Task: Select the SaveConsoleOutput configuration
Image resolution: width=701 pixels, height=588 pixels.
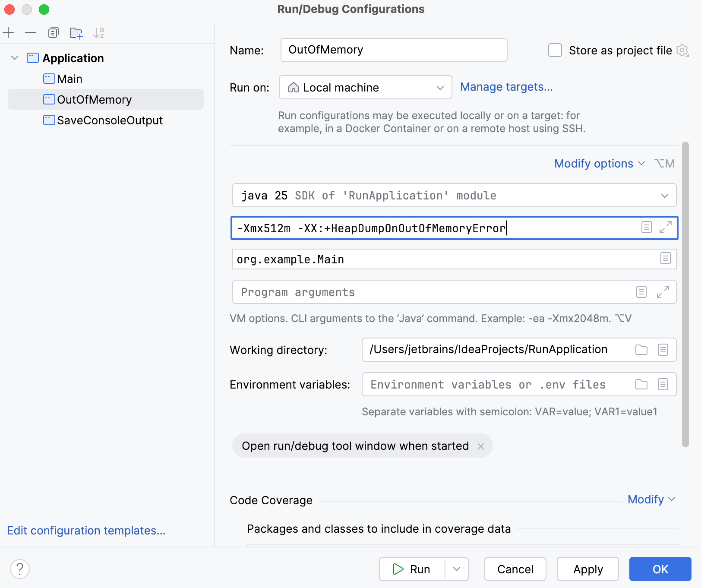Action: point(110,120)
